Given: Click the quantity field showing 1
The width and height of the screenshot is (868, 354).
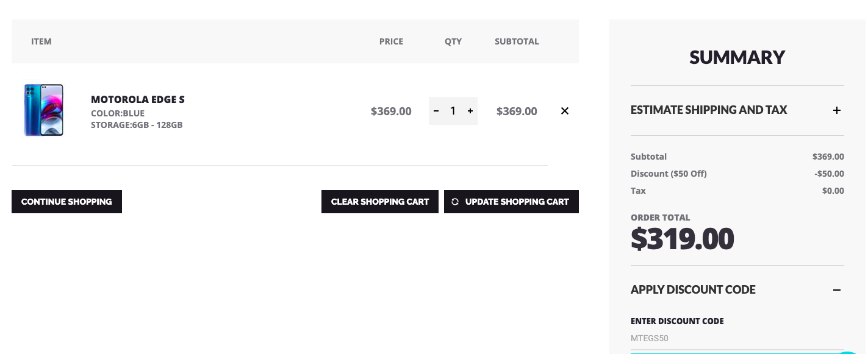Looking at the screenshot, I should pos(453,111).
